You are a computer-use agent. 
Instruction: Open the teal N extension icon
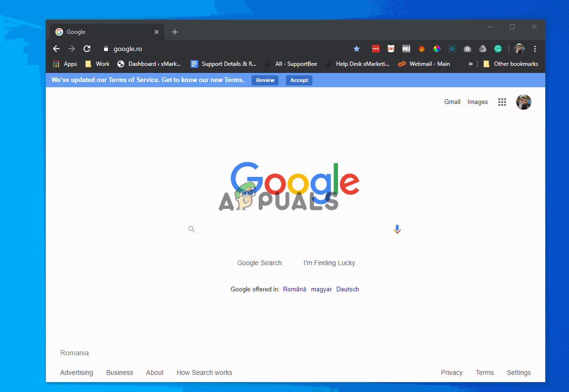(452, 49)
